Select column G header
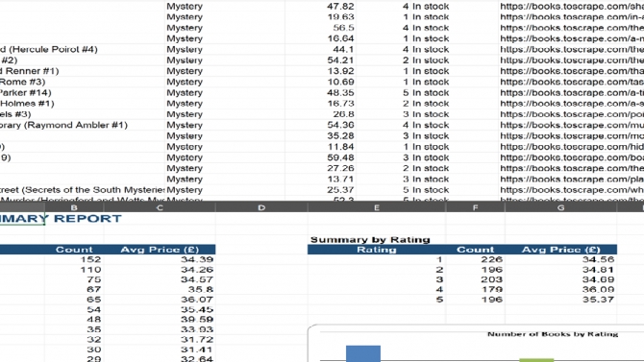The width and height of the screenshot is (644, 362). pos(560,207)
